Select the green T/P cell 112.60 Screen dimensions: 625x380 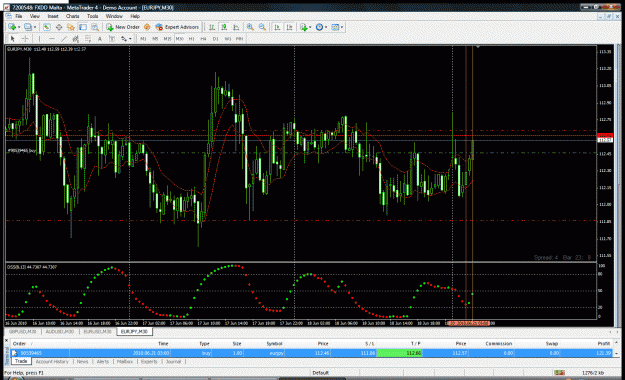[399, 353]
